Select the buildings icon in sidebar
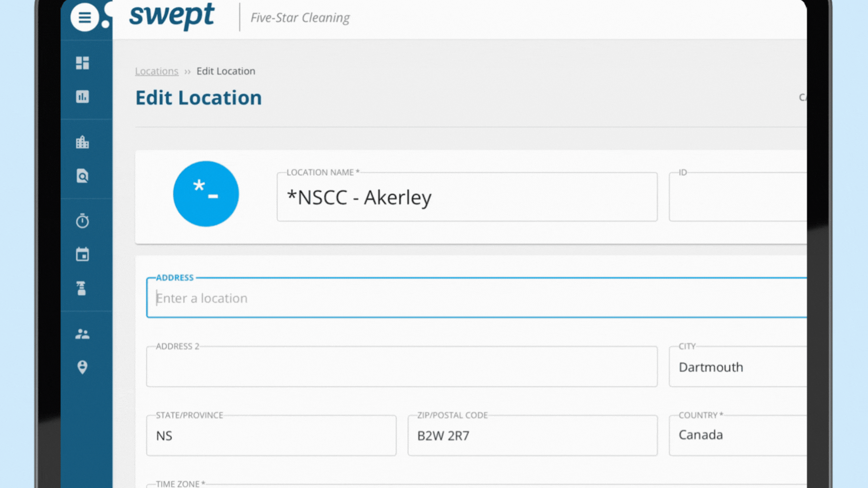868x488 pixels. click(x=82, y=142)
